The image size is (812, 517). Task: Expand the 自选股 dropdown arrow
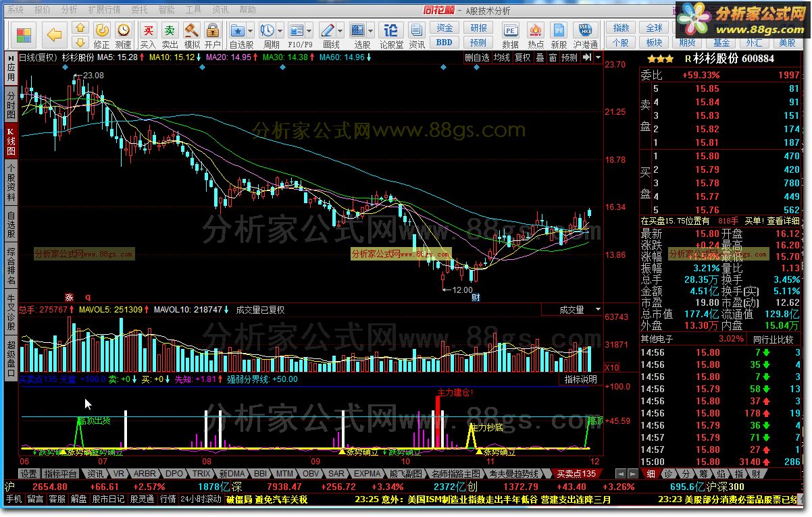click(x=250, y=31)
